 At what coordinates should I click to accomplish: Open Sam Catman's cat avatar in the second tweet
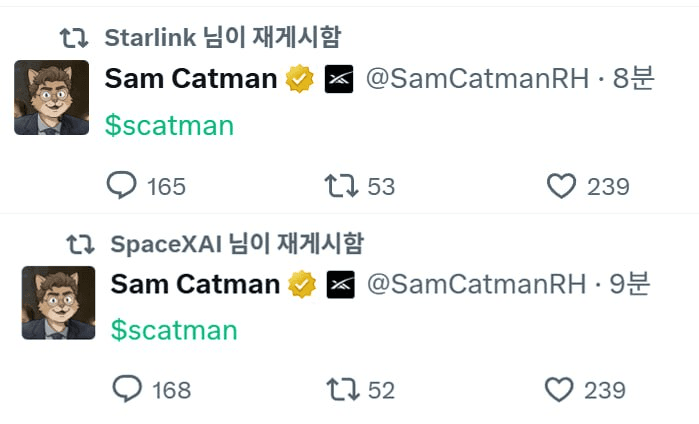point(58,303)
